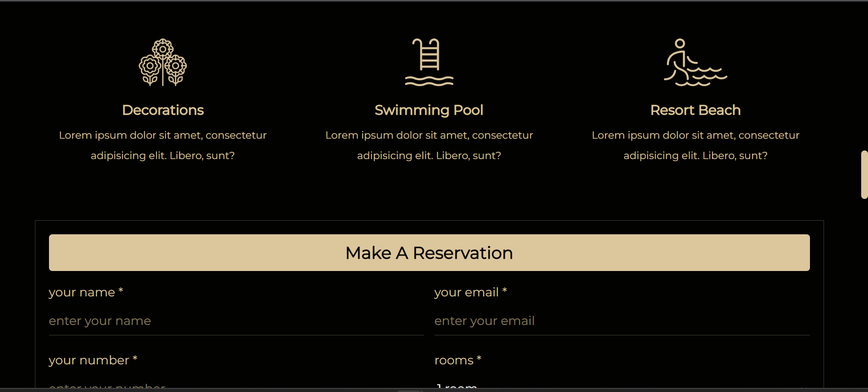Focus the enter your number field
Screen dimensions: 868x392
tap(236, 386)
